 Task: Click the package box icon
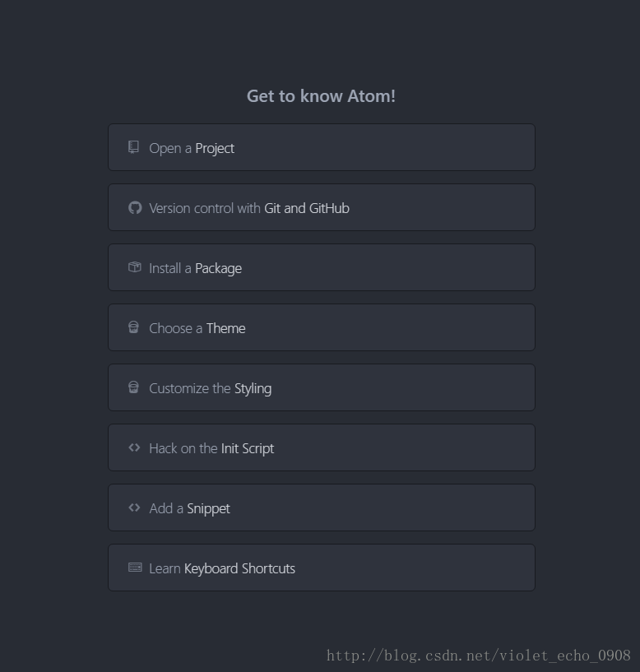click(x=135, y=267)
